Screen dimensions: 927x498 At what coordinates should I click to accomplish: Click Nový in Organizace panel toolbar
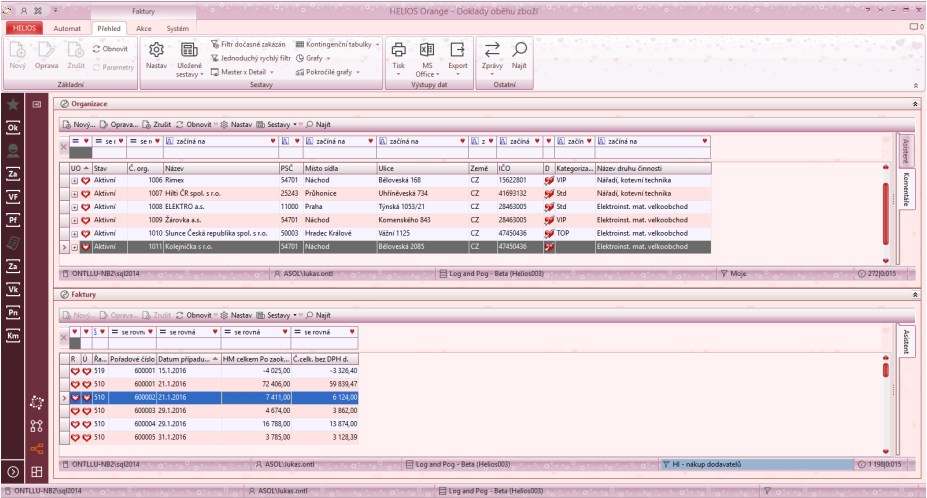click(x=79, y=125)
